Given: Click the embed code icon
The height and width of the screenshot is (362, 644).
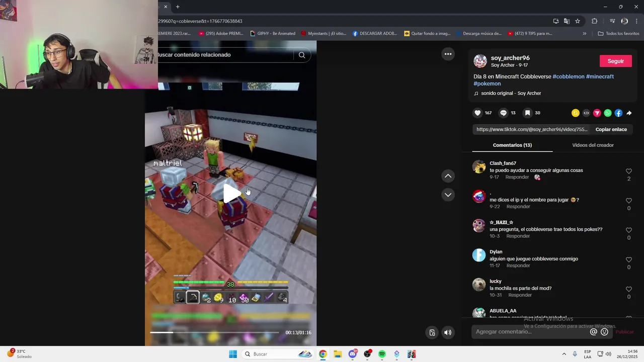Looking at the screenshot, I should (586, 113).
